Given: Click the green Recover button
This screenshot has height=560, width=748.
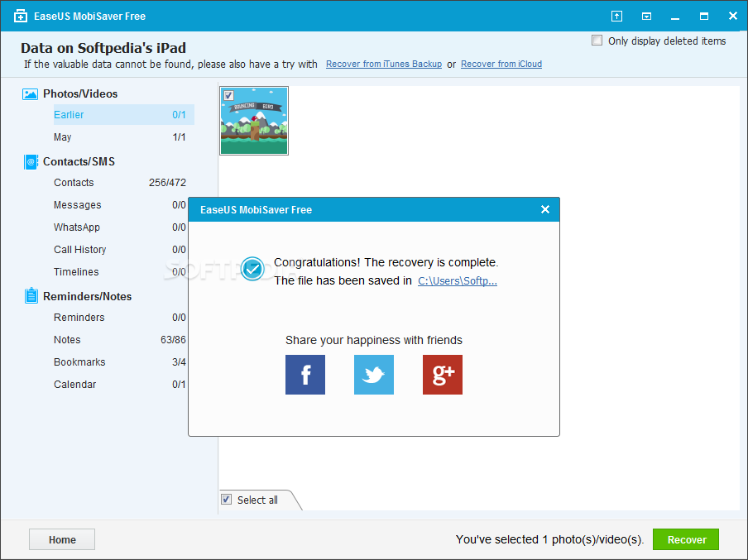Looking at the screenshot, I should (685, 539).
